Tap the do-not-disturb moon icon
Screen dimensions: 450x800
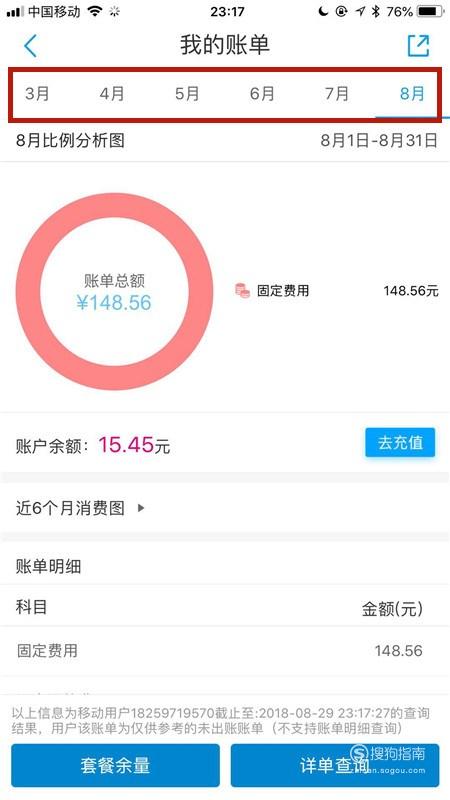[x=323, y=11]
